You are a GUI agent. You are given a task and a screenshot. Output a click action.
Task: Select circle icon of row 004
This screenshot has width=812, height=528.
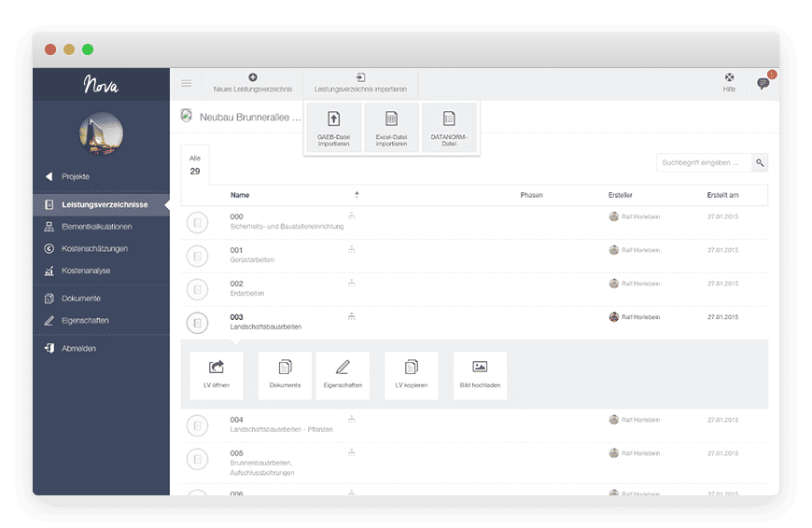click(x=197, y=425)
